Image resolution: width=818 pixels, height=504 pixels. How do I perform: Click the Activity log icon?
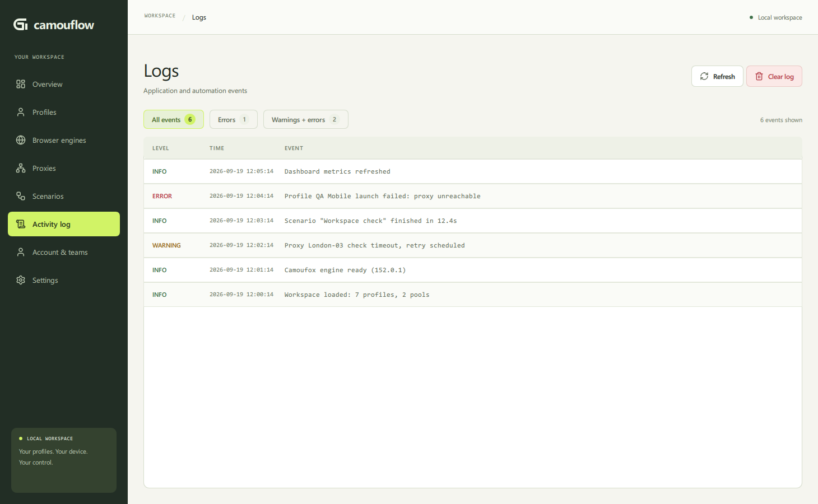click(x=21, y=224)
